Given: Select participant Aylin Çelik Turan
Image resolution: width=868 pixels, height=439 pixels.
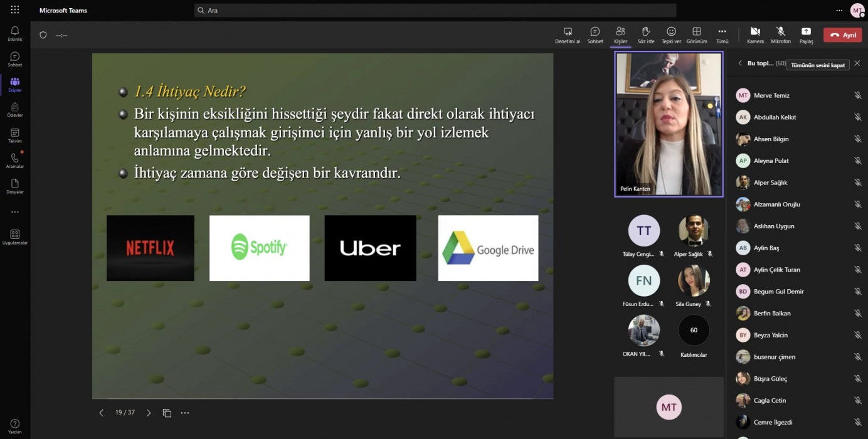Looking at the screenshot, I should click(797, 270).
